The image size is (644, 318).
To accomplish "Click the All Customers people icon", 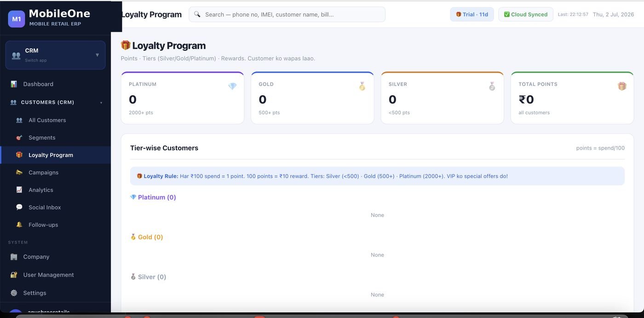I will [19, 120].
